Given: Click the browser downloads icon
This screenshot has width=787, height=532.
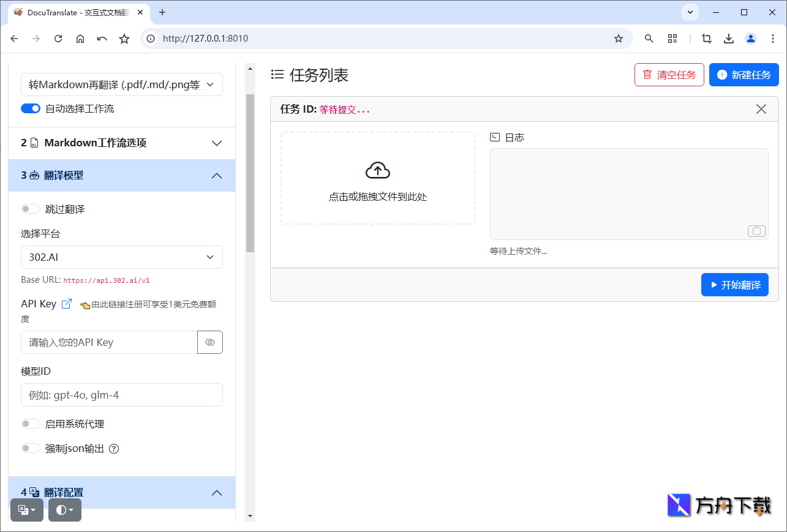Looking at the screenshot, I should [728, 38].
